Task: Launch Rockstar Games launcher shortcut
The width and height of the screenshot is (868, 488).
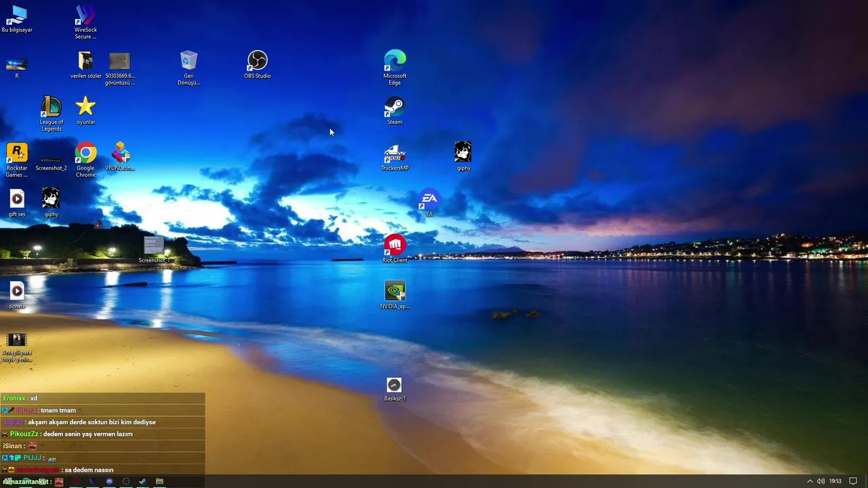Action: (x=17, y=160)
